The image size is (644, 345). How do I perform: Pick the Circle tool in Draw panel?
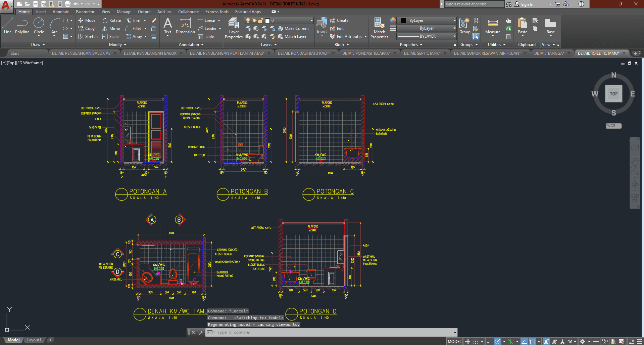[x=39, y=26]
